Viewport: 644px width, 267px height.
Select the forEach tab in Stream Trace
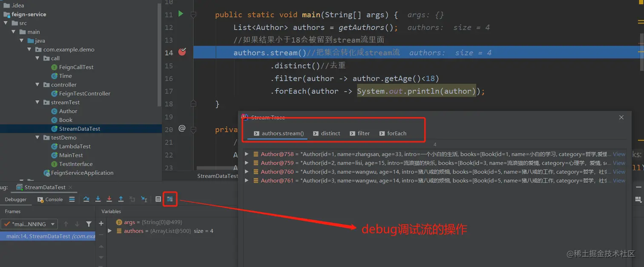(393, 133)
